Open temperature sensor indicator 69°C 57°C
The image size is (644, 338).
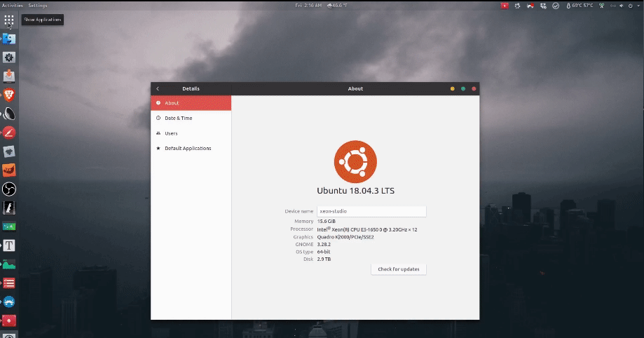(x=580, y=6)
